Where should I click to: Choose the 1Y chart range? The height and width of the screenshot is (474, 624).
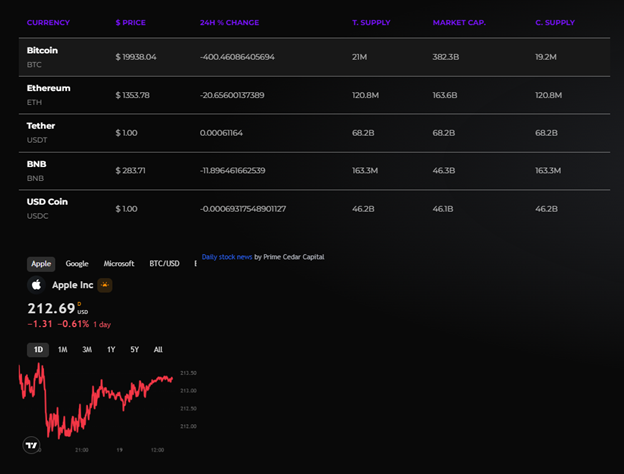pos(111,350)
